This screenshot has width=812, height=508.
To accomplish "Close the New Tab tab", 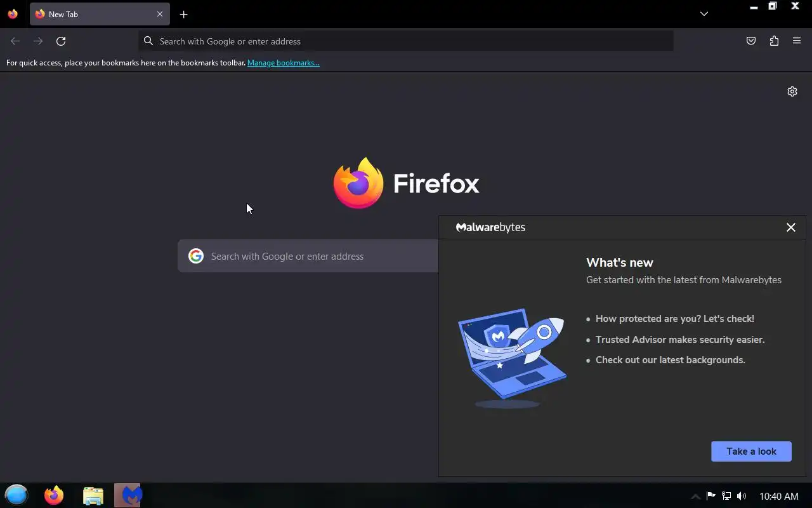I will coord(160,14).
